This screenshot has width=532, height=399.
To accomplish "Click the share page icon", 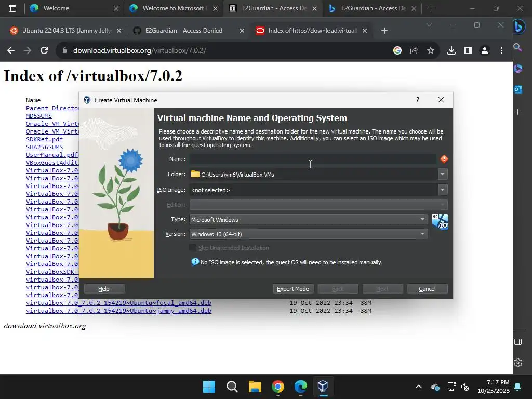I will [x=414, y=50].
